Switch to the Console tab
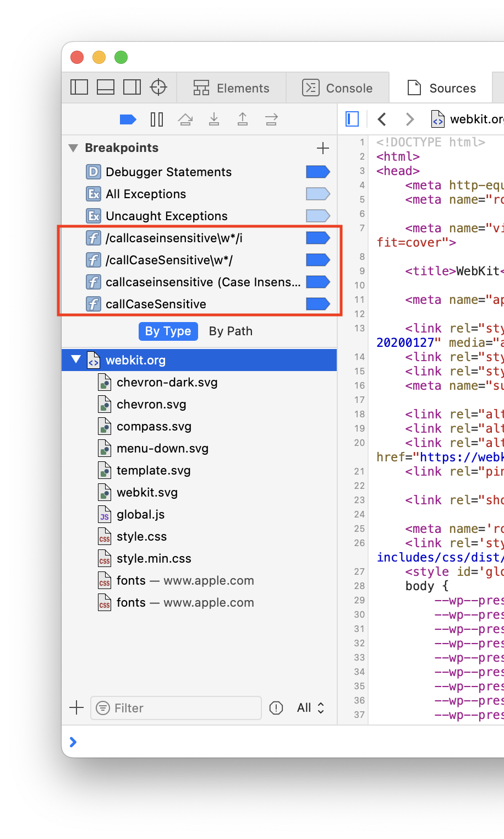Screen dimensions: 504x839 point(337,88)
